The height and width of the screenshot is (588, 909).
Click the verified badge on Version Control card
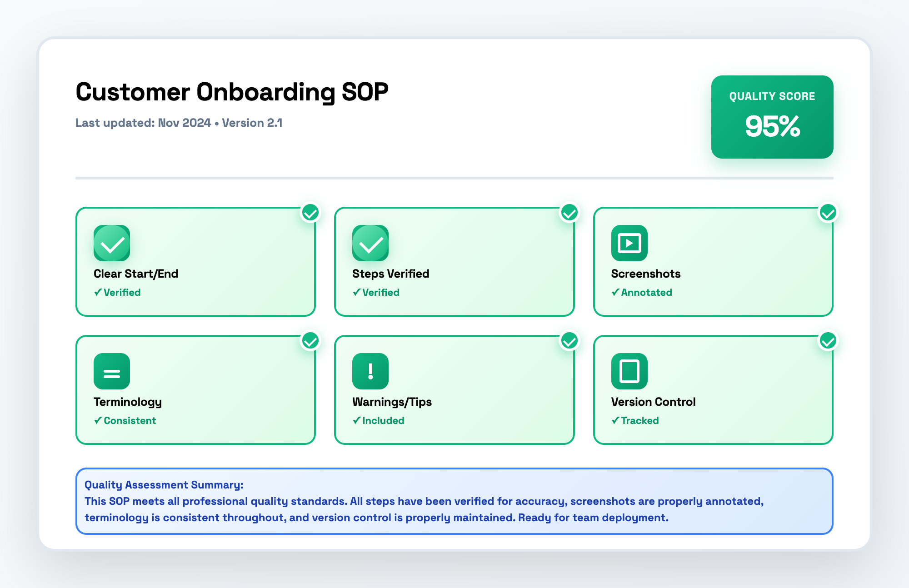click(x=828, y=341)
